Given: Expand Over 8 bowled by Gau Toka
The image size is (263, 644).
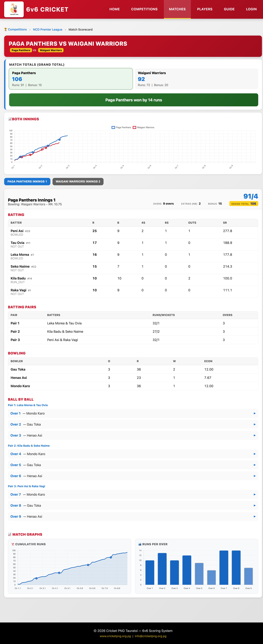Looking at the screenshot, I should pos(133,506).
